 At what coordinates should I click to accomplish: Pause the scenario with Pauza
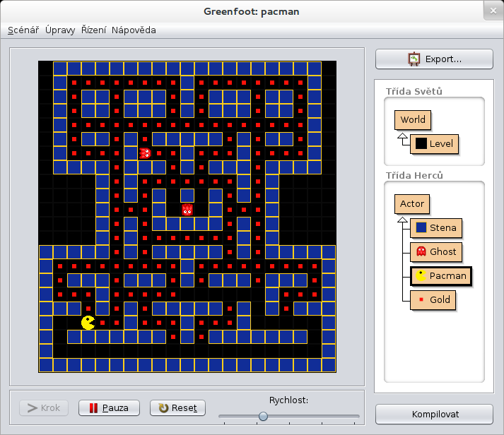tap(109, 408)
